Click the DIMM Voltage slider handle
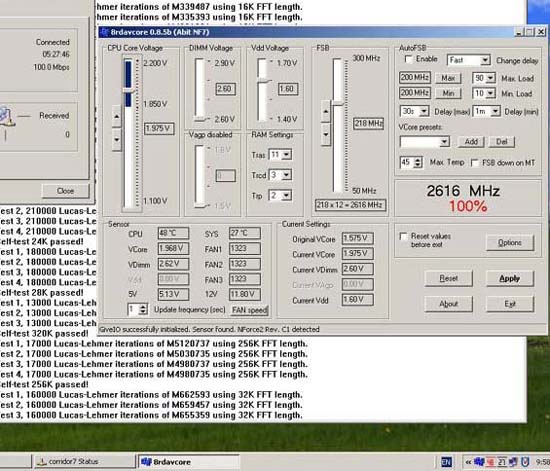Viewport: 550px width, 471px height. point(200,119)
